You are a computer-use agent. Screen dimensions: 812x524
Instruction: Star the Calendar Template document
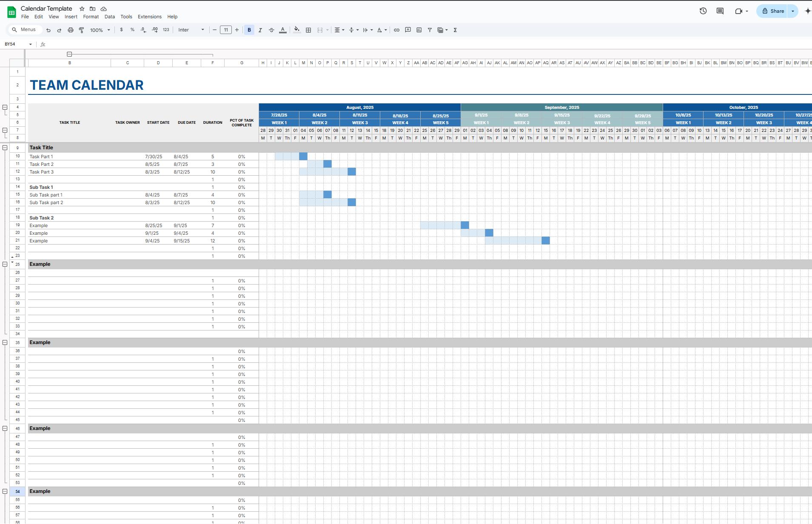[82, 9]
